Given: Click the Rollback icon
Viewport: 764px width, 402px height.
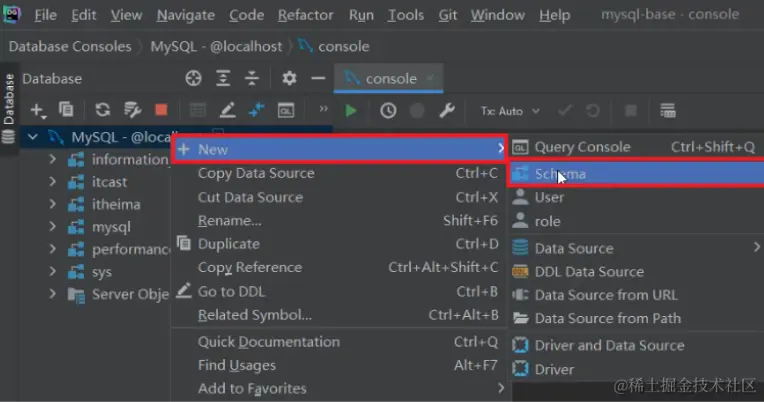Looking at the screenshot, I should coord(592,111).
